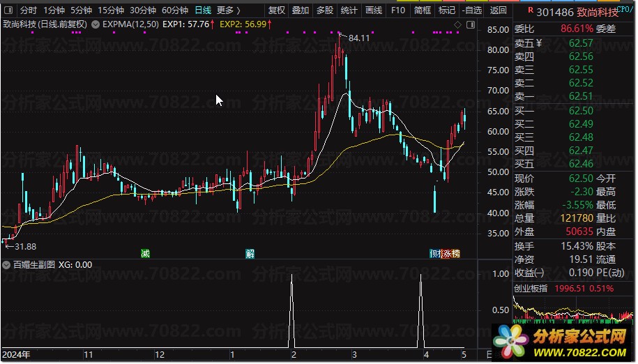
Task: Open the 复权 adjustment option
Action: pyautogui.click(x=277, y=10)
